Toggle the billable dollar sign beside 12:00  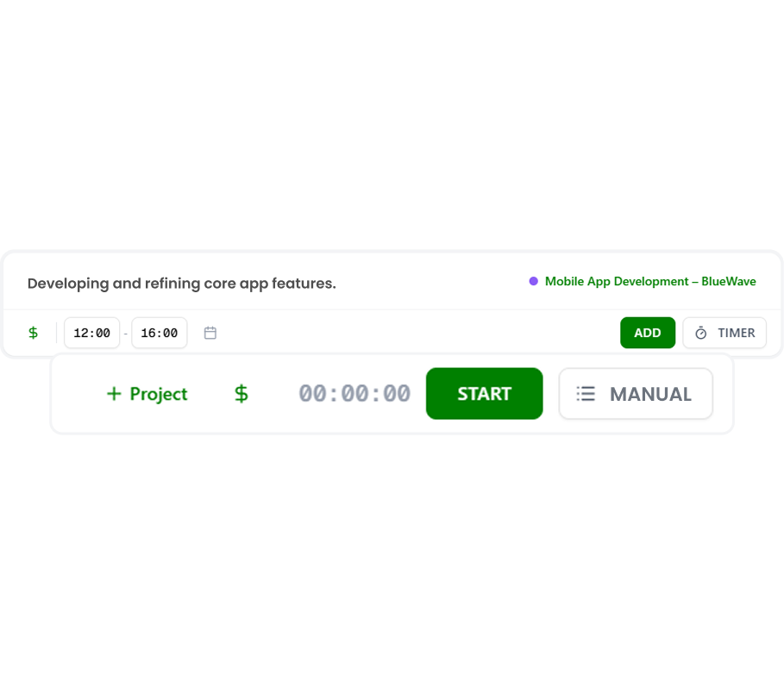(x=33, y=333)
